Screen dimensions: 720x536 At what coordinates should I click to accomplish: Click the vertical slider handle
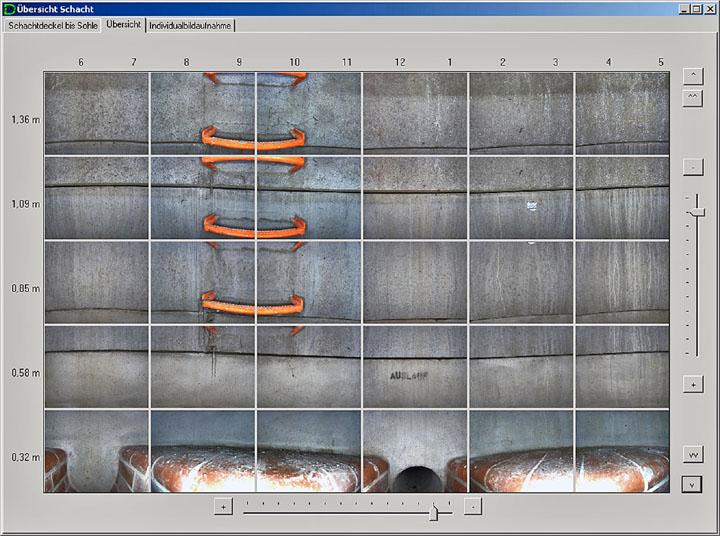(697, 212)
